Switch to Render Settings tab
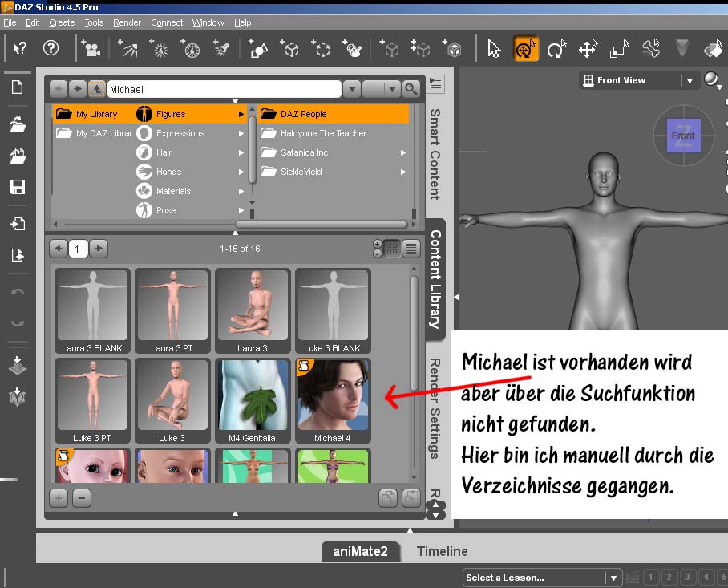 435,409
